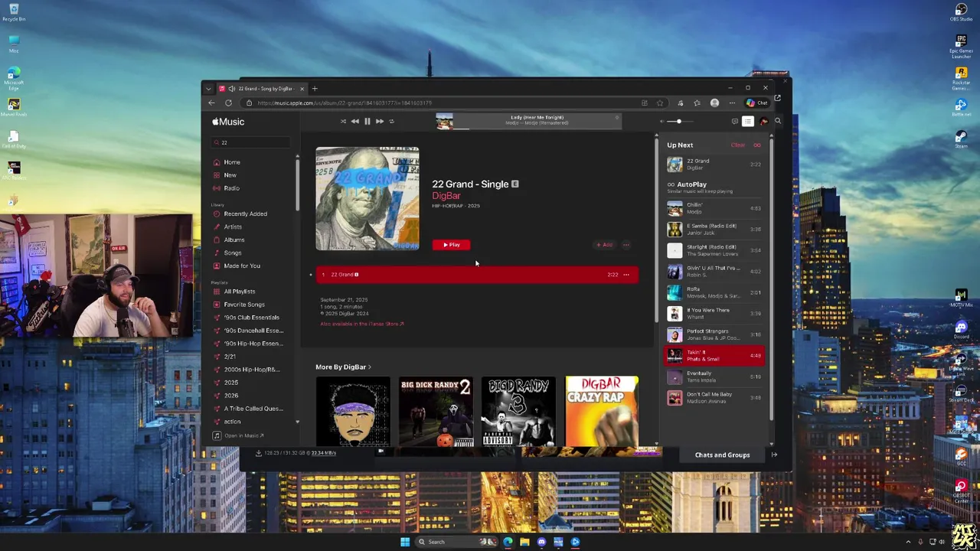Open Recycle Bin desktop icon
Screen dimensions: 980x551
[14, 12]
